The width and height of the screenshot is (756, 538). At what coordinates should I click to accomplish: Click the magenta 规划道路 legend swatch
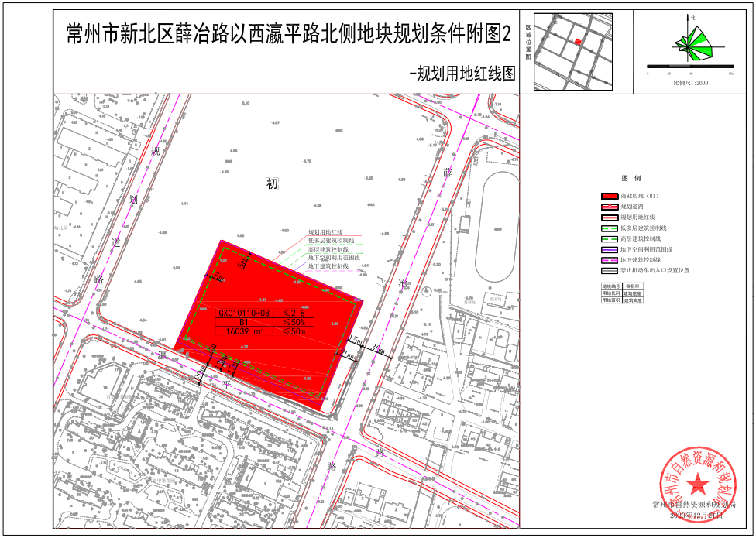(610, 207)
